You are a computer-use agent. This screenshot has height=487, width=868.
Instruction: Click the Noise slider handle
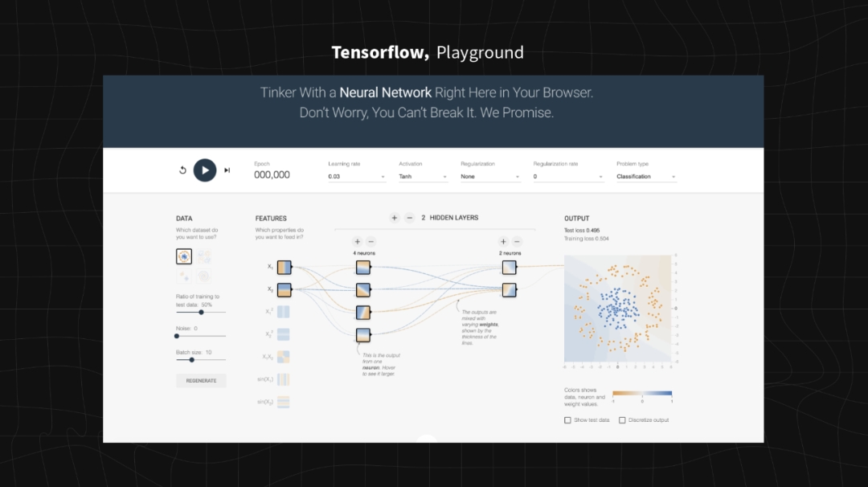point(177,336)
